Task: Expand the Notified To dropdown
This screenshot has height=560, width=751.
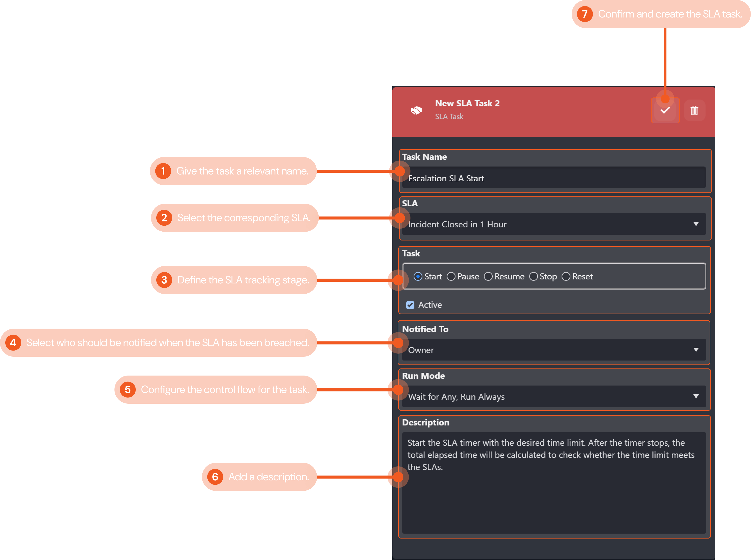Action: (x=554, y=350)
